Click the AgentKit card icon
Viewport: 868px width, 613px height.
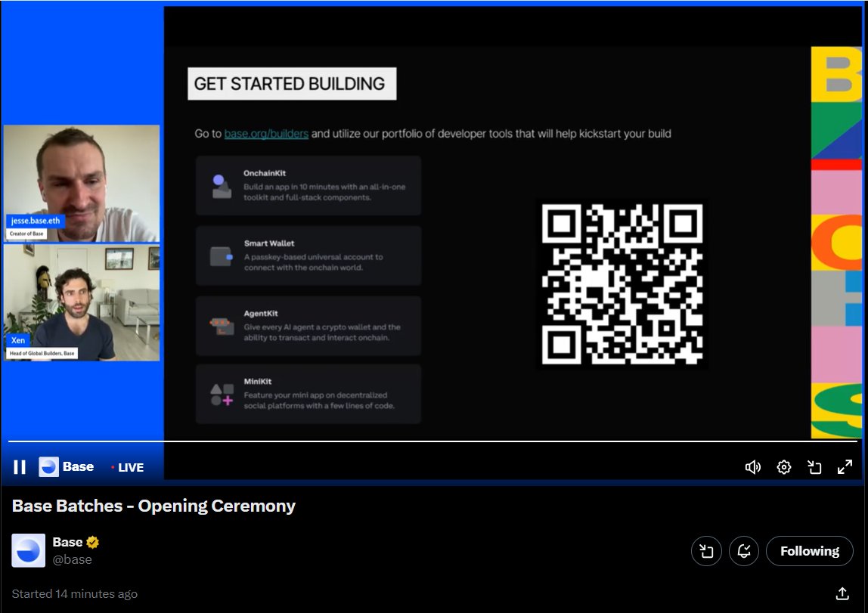tap(222, 327)
